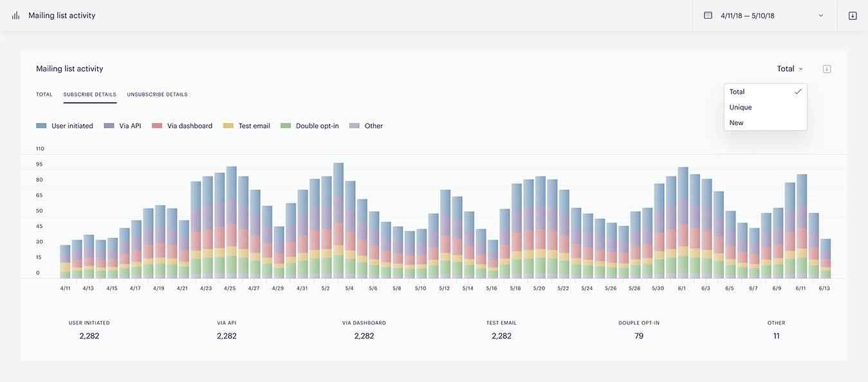Screen dimensions: 868x382
Task: Choose the New option in dropdown
Action: coord(736,123)
